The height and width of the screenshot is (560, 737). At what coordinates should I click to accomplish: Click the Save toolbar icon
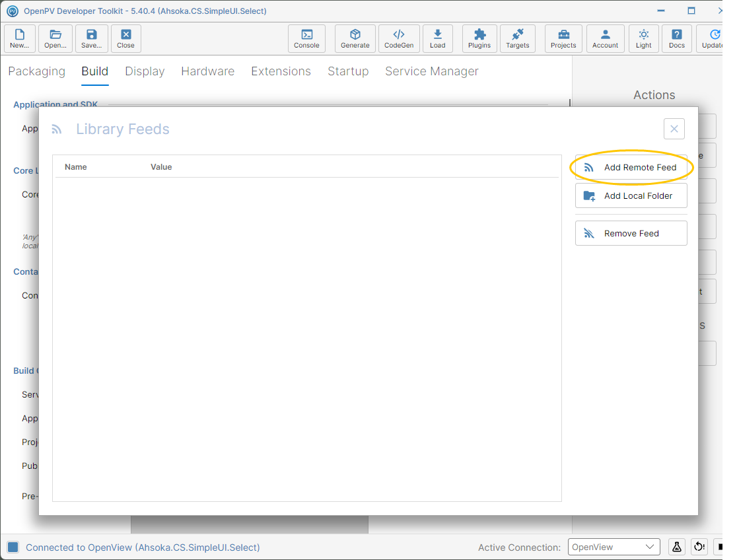pyautogui.click(x=91, y=38)
